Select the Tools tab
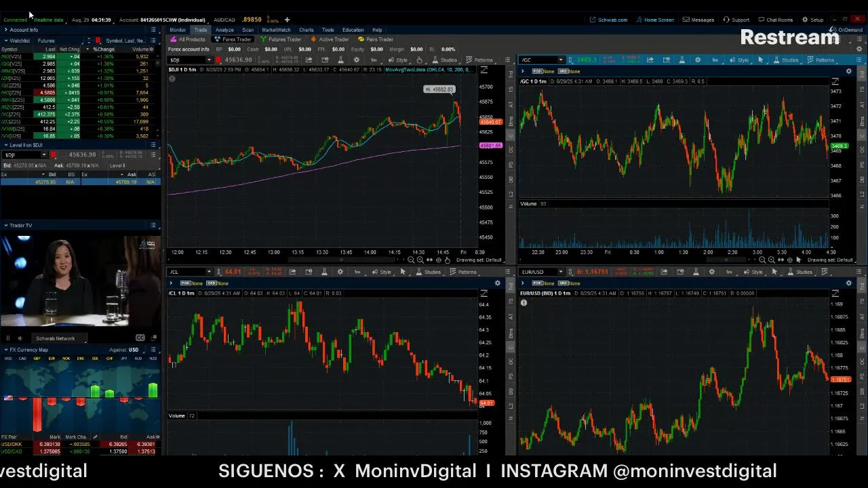The height and width of the screenshot is (488, 868). coord(328,30)
